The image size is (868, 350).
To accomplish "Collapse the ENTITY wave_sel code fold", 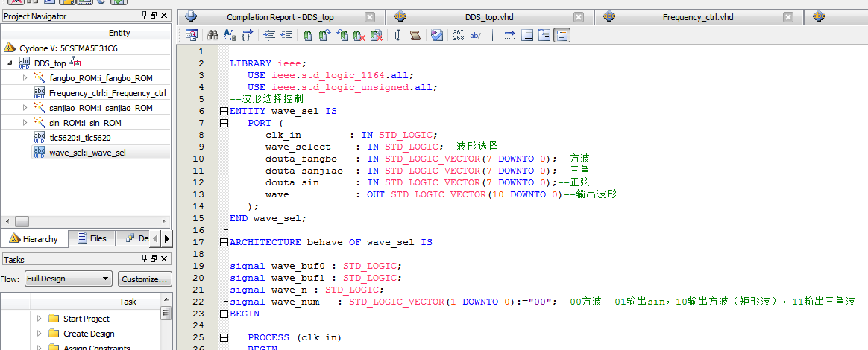I will [223, 111].
